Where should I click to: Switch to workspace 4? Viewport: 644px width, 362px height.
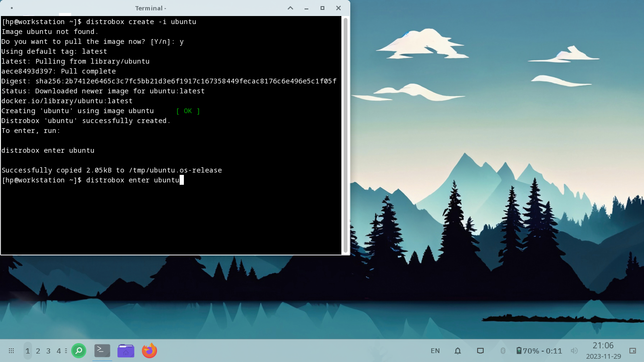click(58, 351)
